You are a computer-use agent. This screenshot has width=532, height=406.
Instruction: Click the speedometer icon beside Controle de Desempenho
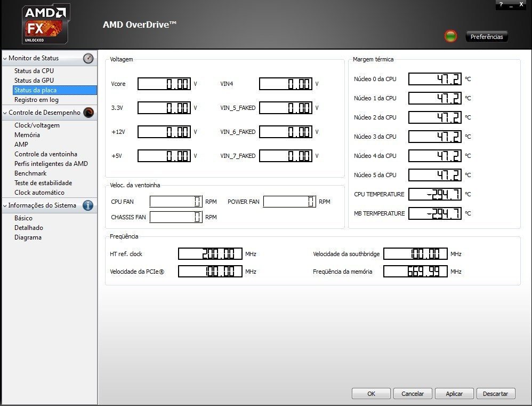point(88,113)
